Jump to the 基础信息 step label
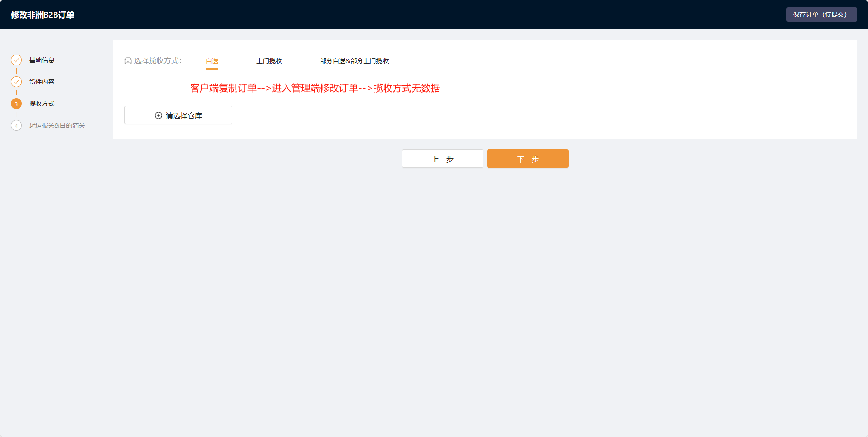This screenshot has width=868, height=437. (42, 60)
